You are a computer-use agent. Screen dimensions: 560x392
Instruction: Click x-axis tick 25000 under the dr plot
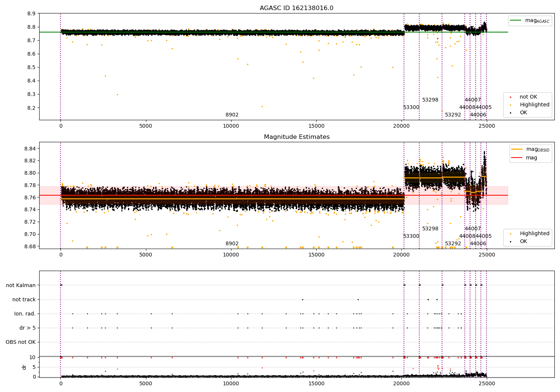[486, 383]
